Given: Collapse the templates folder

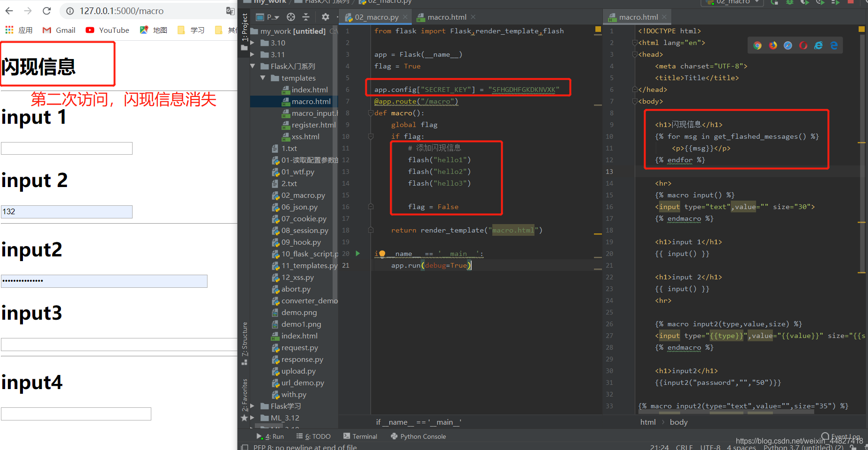Looking at the screenshot, I should pos(263,78).
